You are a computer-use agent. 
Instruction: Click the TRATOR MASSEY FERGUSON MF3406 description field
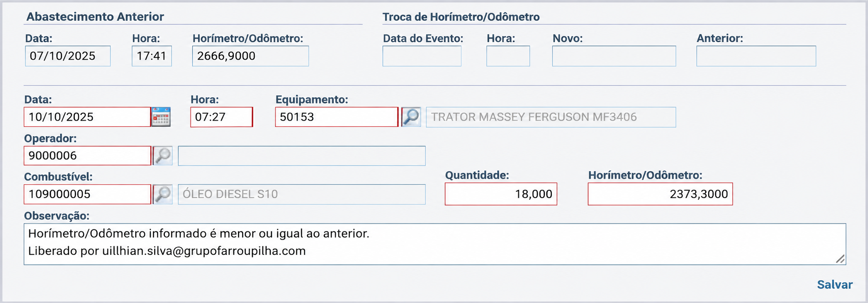pos(551,117)
